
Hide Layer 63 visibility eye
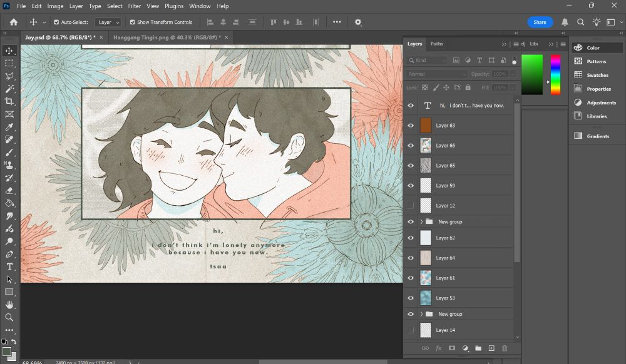pyautogui.click(x=411, y=126)
